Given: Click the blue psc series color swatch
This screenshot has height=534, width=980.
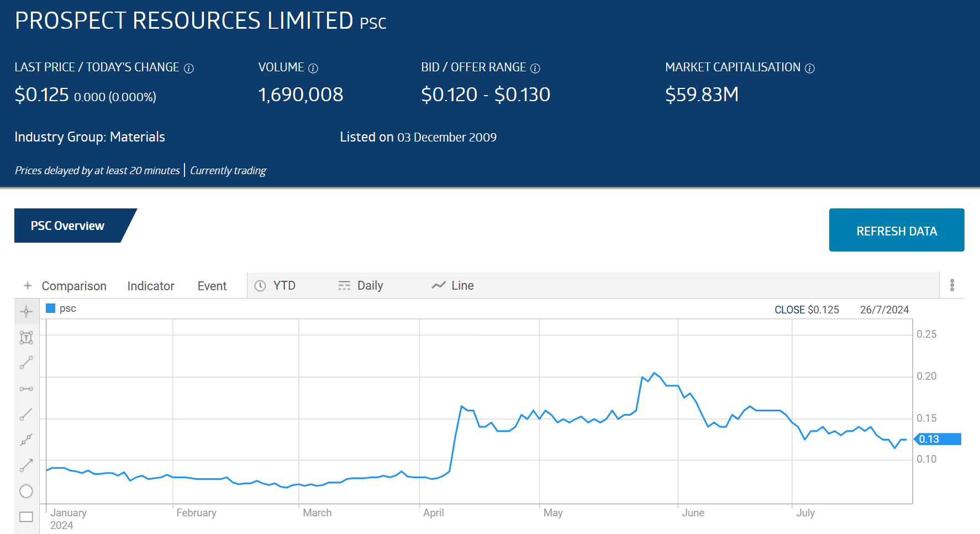Looking at the screenshot, I should [x=50, y=308].
